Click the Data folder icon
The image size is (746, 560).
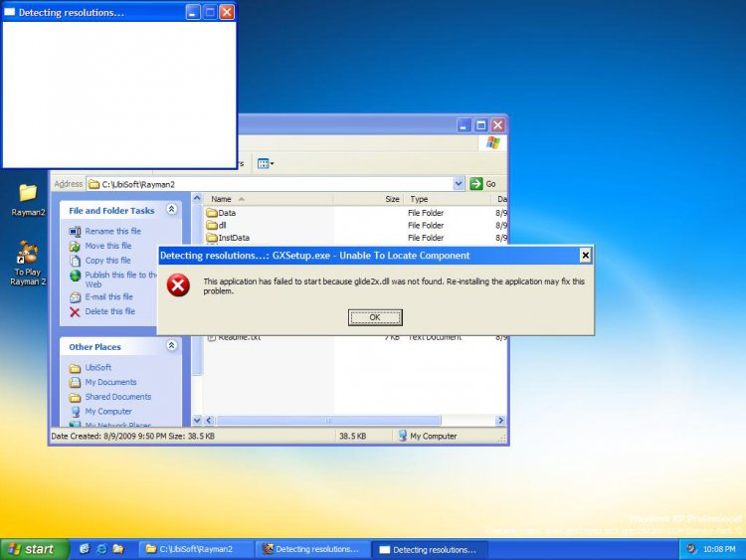click(211, 213)
